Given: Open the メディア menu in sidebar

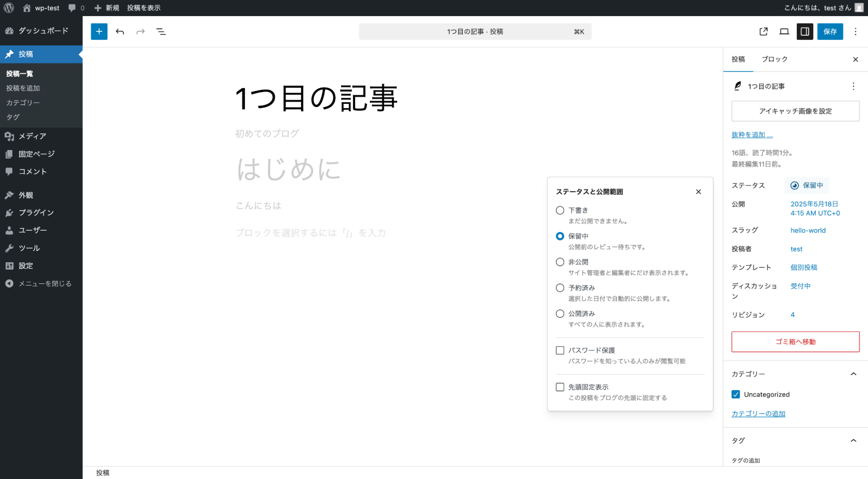Looking at the screenshot, I should pos(32,136).
